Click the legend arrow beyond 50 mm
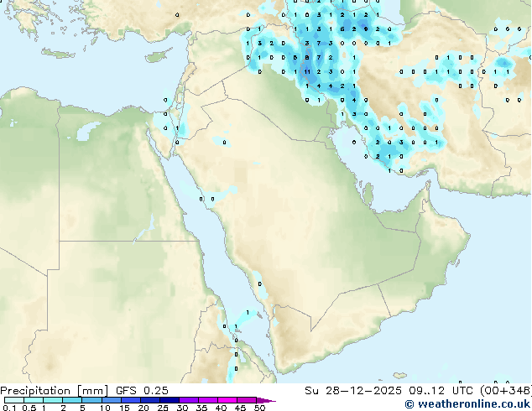 click(x=266, y=400)
